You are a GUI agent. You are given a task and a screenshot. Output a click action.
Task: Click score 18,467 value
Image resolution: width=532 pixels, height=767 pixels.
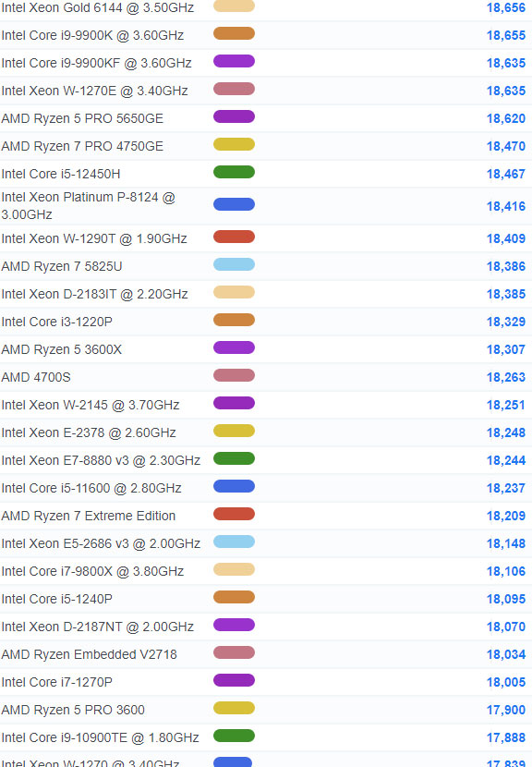click(x=506, y=174)
